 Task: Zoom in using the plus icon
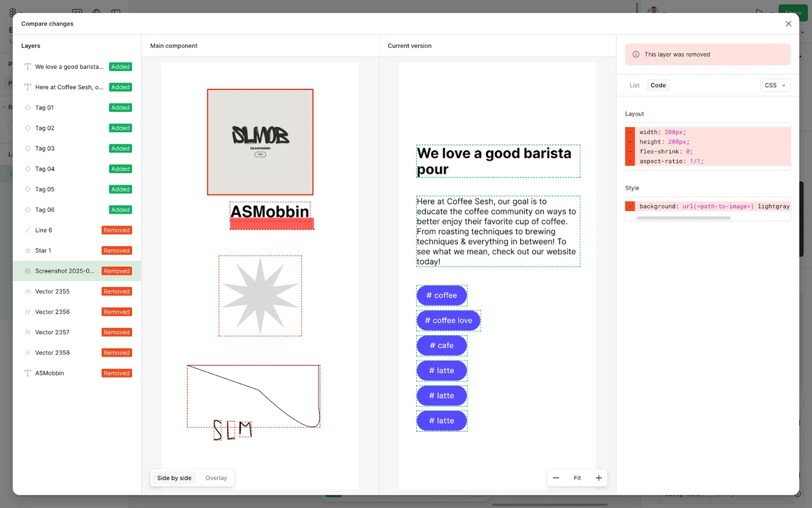click(x=599, y=478)
